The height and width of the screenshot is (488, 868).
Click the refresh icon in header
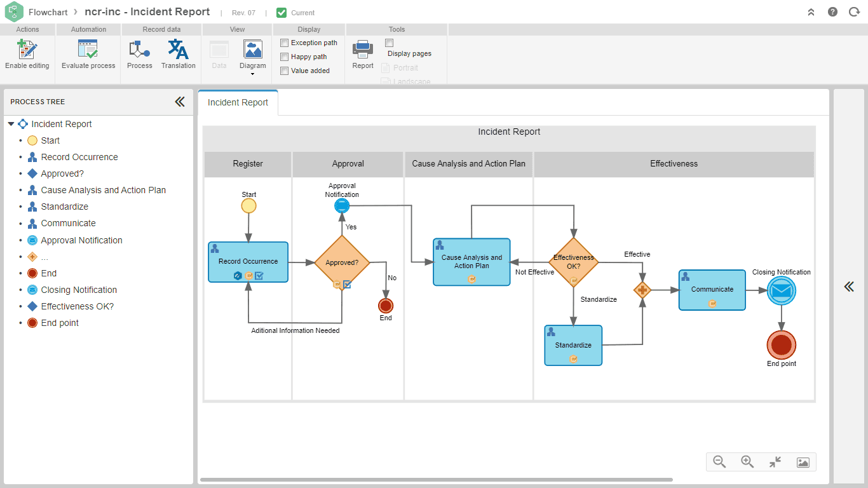(x=854, y=12)
